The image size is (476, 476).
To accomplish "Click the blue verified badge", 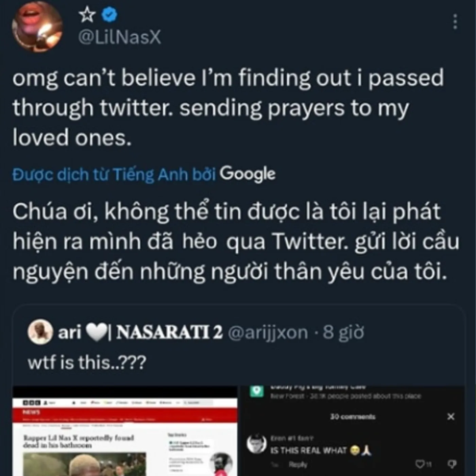I will (110, 15).
